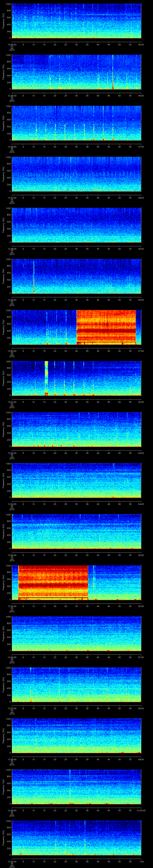Image resolution: width=153 pixels, height=868 pixels.
Task: Select the 12:46 spectrogram with repeating pulses
Action: coord(76,123)
